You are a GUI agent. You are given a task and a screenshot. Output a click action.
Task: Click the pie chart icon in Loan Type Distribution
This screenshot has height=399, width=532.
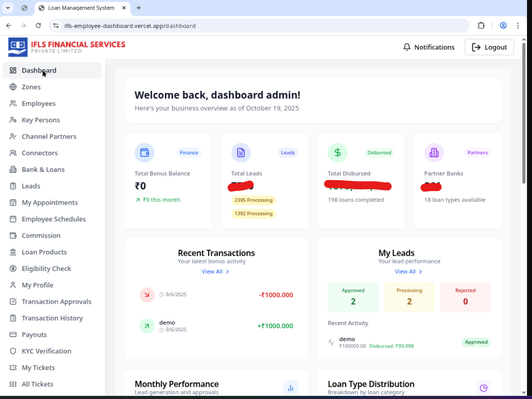click(x=483, y=388)
